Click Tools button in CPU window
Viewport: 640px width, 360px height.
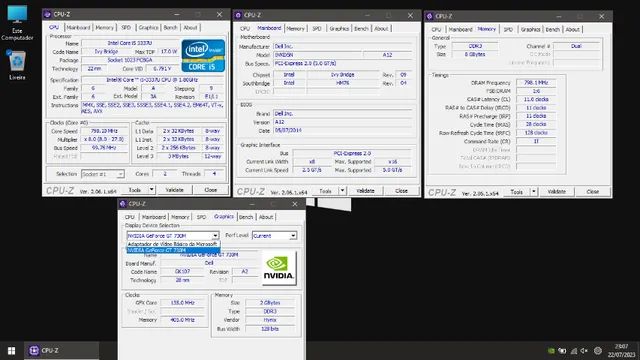(x=134, y=190)
